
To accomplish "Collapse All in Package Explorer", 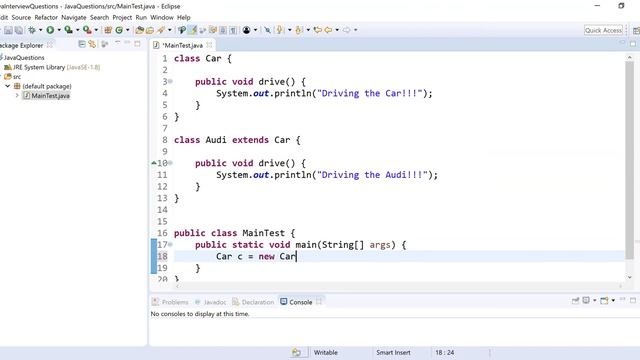I will click(x=82, y=44).
